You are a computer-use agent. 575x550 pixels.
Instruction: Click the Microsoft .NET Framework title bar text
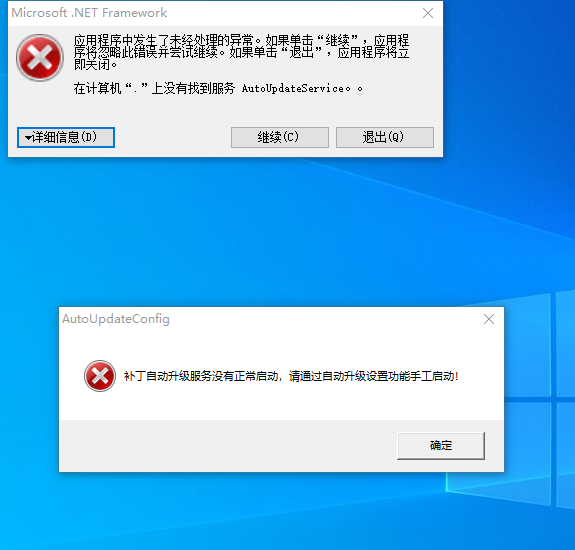pos(89,13)
